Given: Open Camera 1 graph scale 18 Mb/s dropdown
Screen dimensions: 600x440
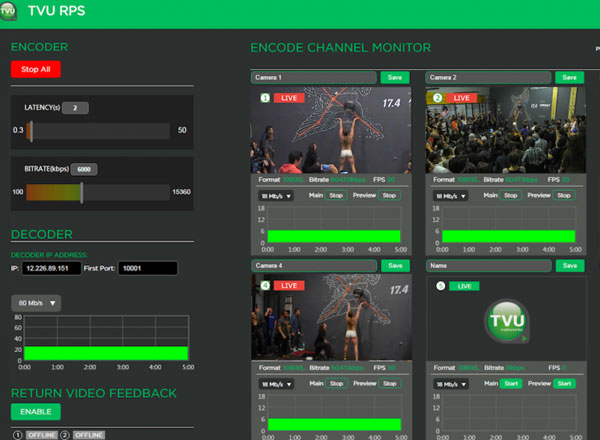Looking at the screenshot, I should tap(276, 196).
